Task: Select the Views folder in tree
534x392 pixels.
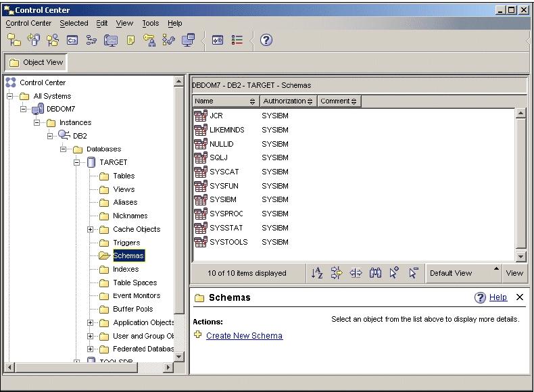Action: 124,189
